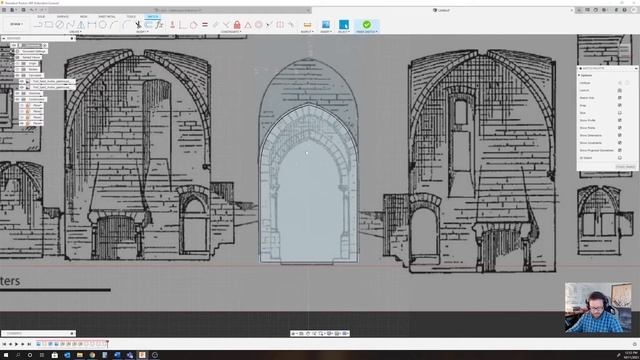The height and width of the screenshot is (360, 640).
Task: Toggle Show Profile checkbox
Action: point(620,120)
